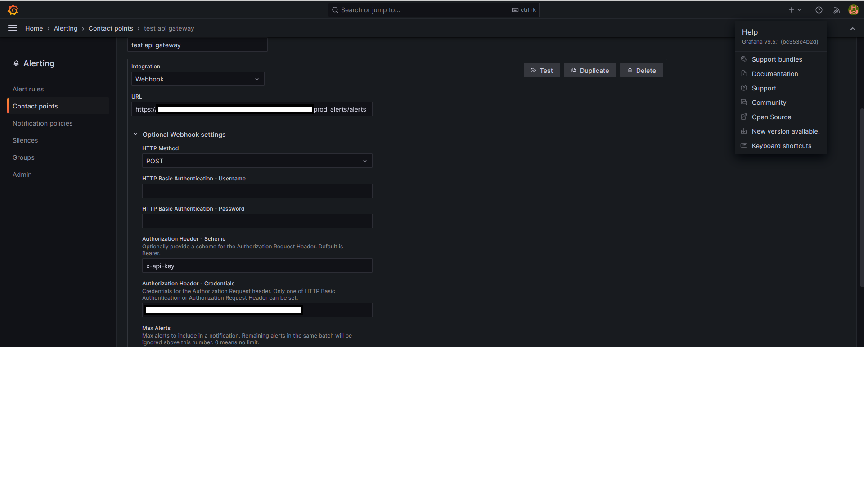
Task: Navigate back via Contact points breadcrumb
Action: click(x=111, y=28)
